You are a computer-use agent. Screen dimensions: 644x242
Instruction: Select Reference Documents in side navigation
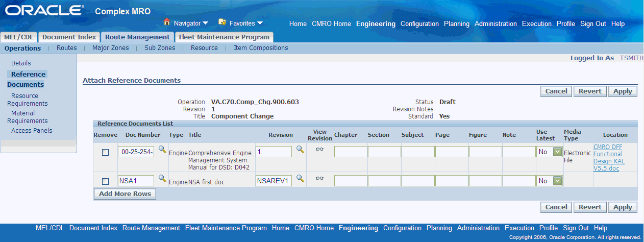pyautogui.click(x=27, y=79)
